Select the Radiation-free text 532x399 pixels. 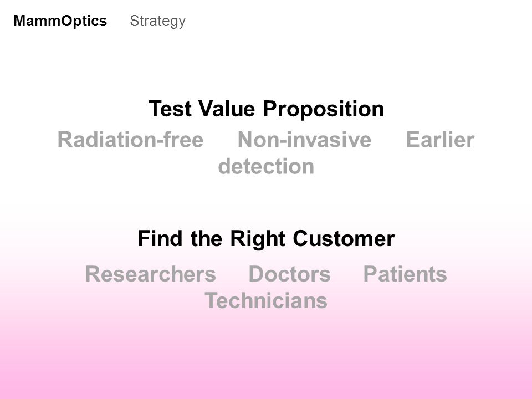point(131,140)
